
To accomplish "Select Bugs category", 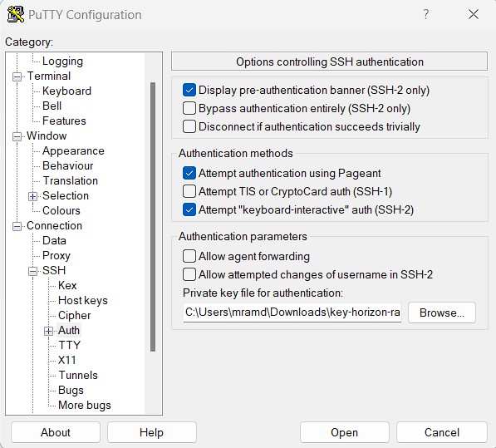I will [x=71, y=390].
